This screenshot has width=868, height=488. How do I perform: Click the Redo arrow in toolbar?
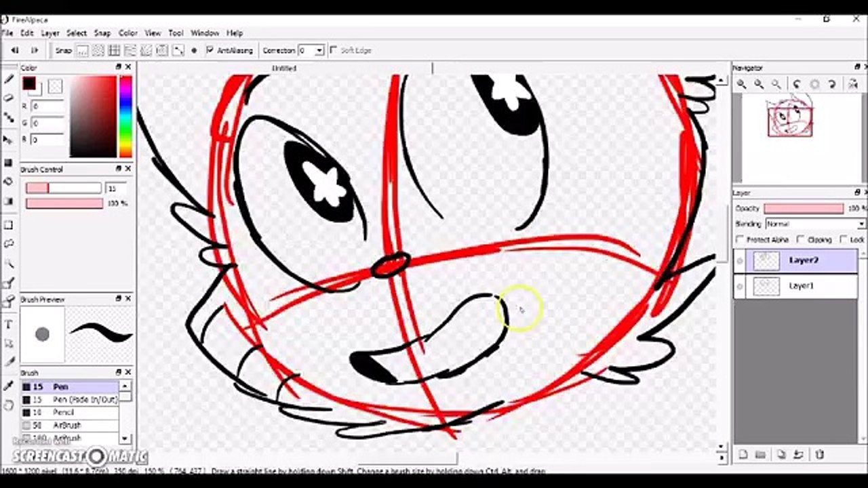[x=35, y=50]
